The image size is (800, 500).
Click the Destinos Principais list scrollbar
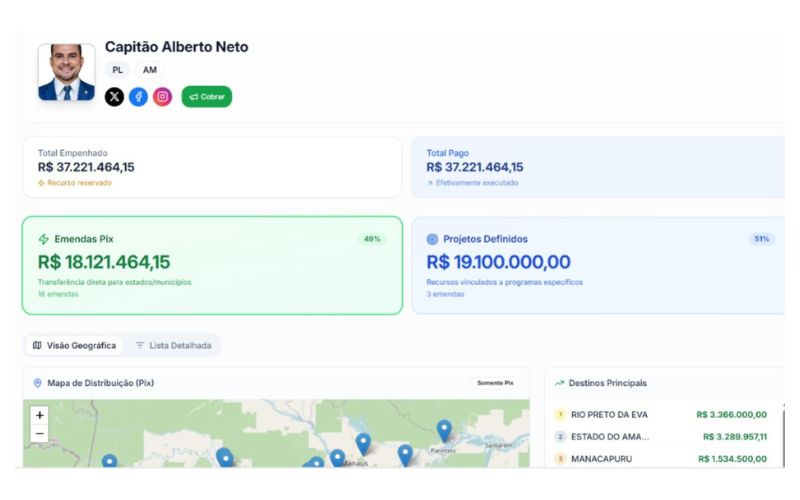(x=784, y=435)
